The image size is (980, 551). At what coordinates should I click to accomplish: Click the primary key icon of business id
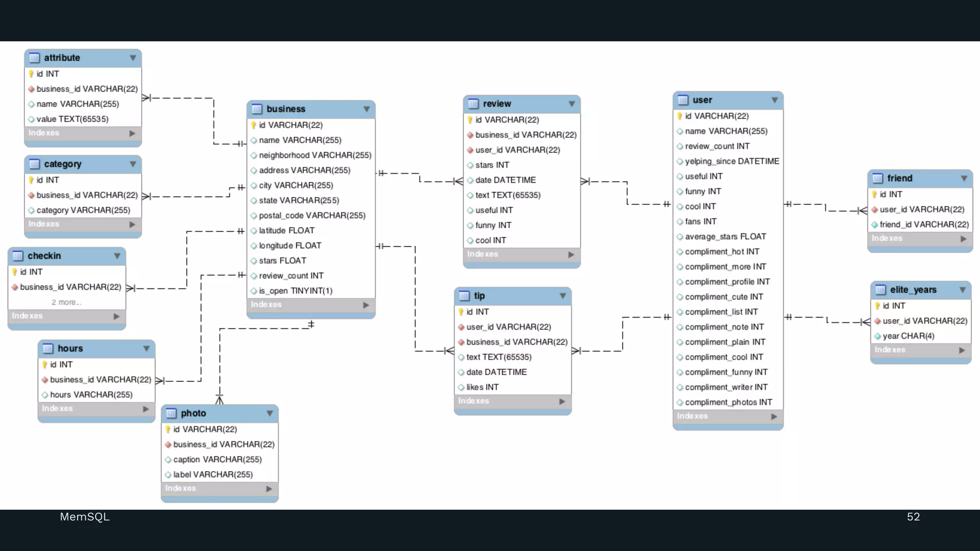pos(254,125)
